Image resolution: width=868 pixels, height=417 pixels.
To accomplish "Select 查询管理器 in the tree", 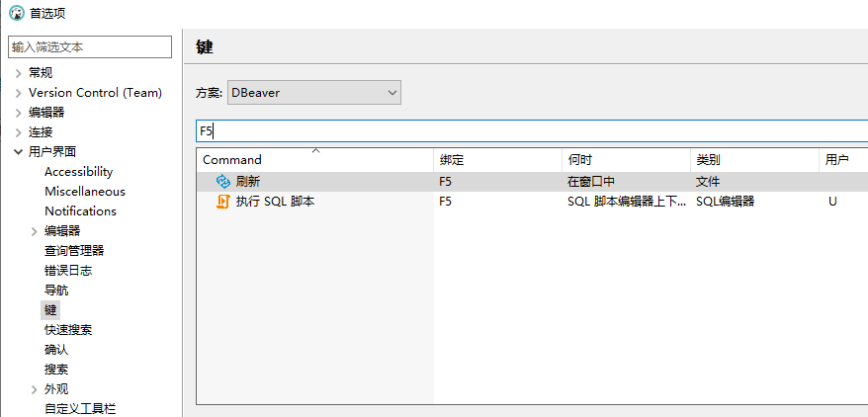I will click(x=74, y=251).
